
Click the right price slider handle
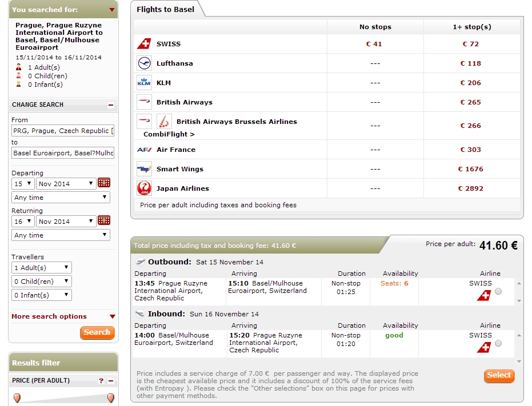(x=110, y=397)
